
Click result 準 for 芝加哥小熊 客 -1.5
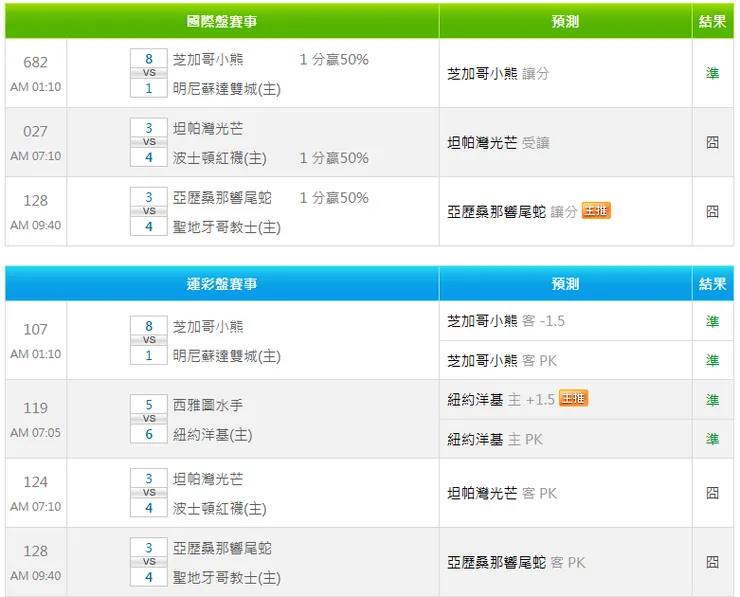pyautogui.click(x=713, y=321)
